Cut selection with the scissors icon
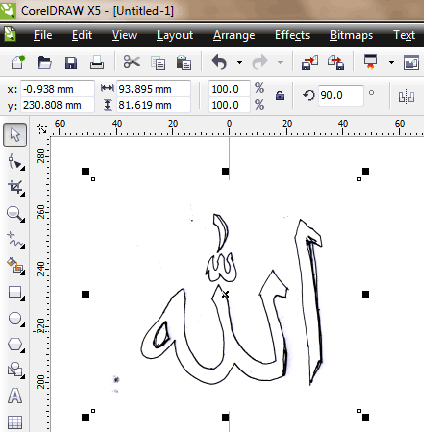Viewport: 424px width, 432px height. pos(132,62)
